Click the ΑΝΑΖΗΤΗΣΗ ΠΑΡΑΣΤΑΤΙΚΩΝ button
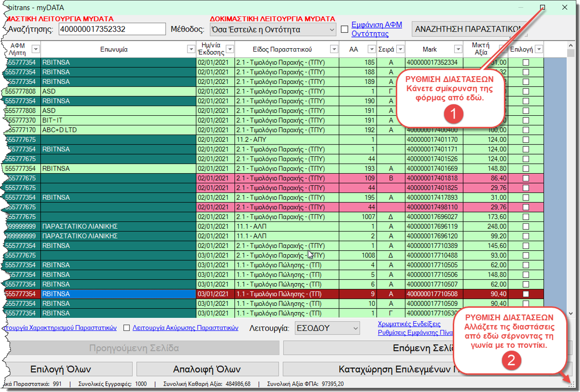This screenshot has width=580, height=392. [469, 29]
